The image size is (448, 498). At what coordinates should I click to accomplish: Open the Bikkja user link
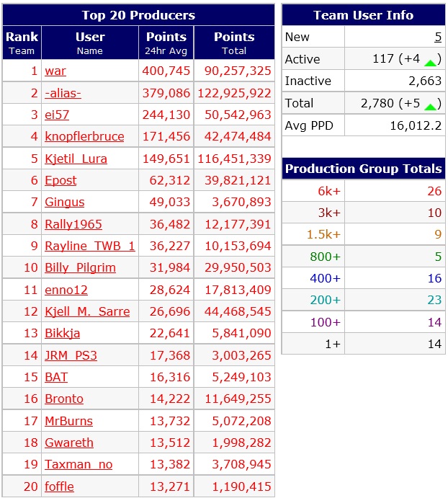62,333
